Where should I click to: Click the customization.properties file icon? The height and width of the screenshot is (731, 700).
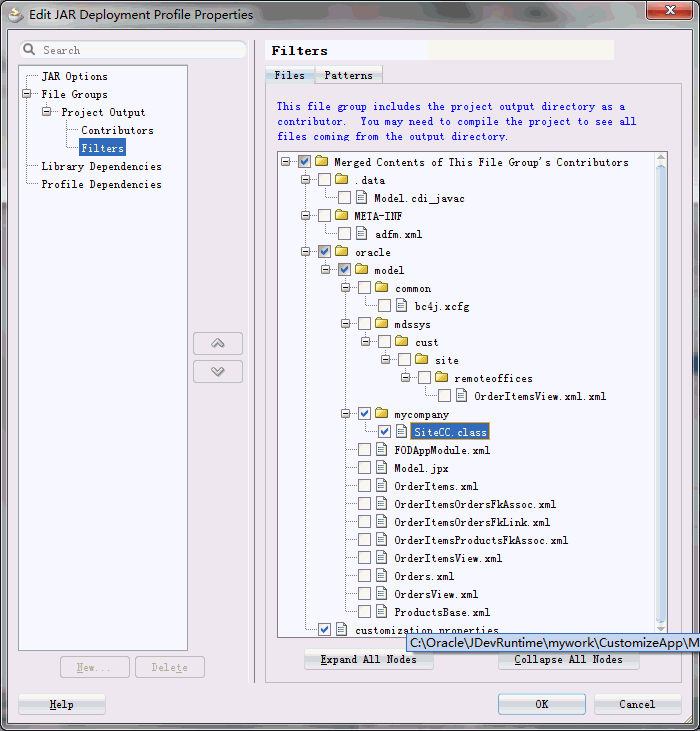(342, 630)
